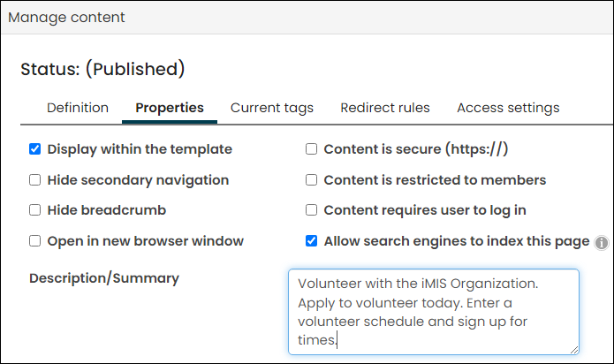Image resolution: width=614 pixels, height=364 pixels.
Task: Check Content is restricted to members
Action: pyautogui.click(x=311, y=180)
